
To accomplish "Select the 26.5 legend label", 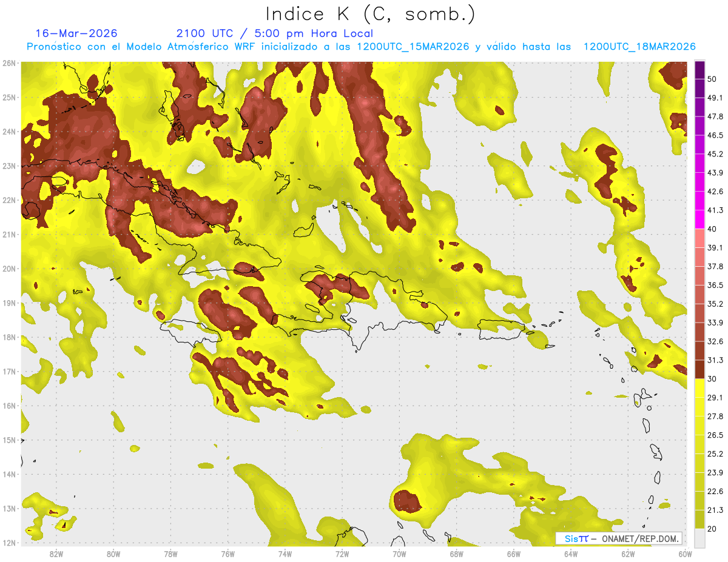I will click(715, 436).
